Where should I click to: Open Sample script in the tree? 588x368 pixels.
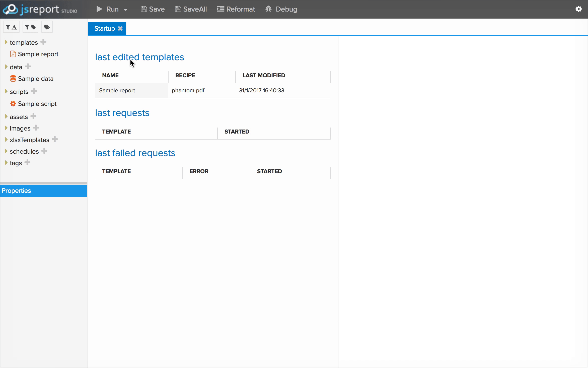[37, 104]
